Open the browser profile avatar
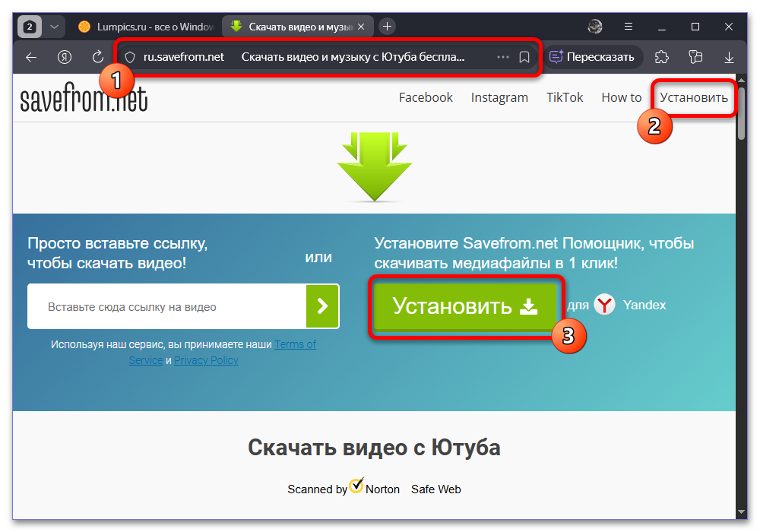Screen dimensions: 760x532 point(595,27)
